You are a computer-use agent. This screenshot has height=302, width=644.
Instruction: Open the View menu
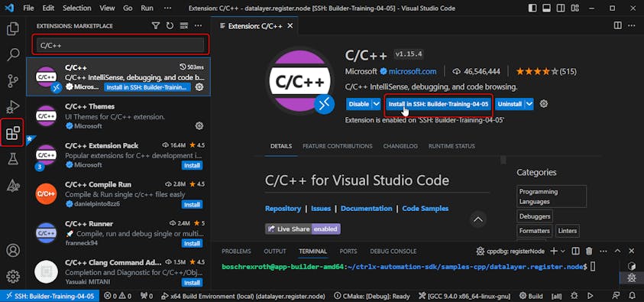point(107,8)
